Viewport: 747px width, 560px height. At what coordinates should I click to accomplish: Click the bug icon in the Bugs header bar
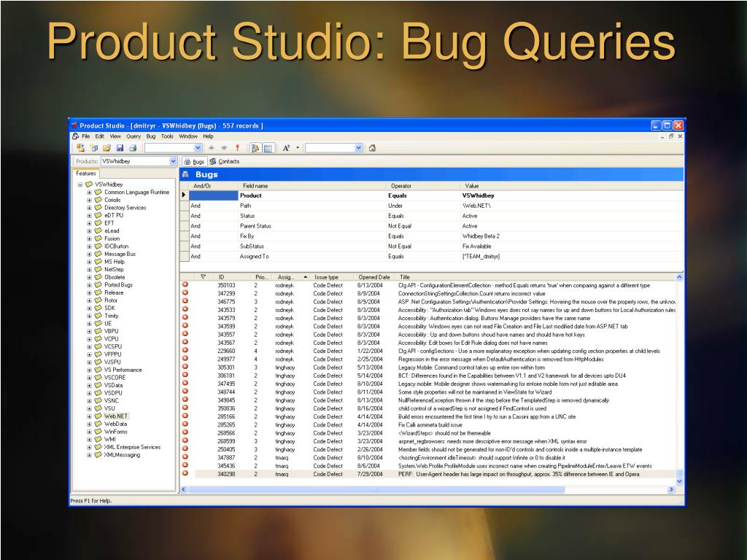(x=186, y=174)
